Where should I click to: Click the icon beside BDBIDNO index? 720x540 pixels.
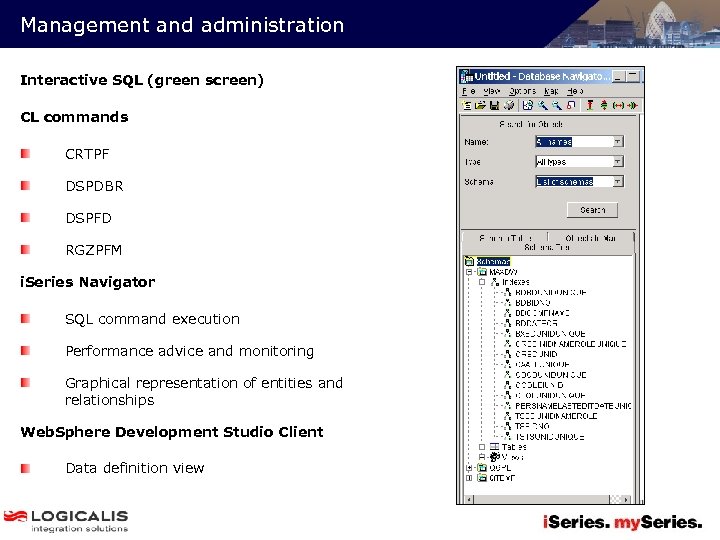click(507, 303)
